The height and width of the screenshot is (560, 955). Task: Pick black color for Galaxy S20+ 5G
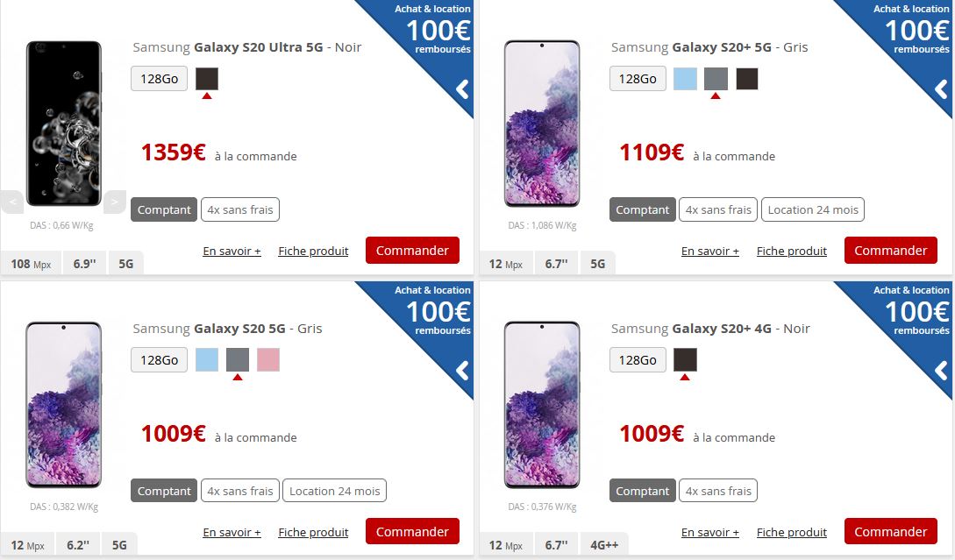pos(746,79)
